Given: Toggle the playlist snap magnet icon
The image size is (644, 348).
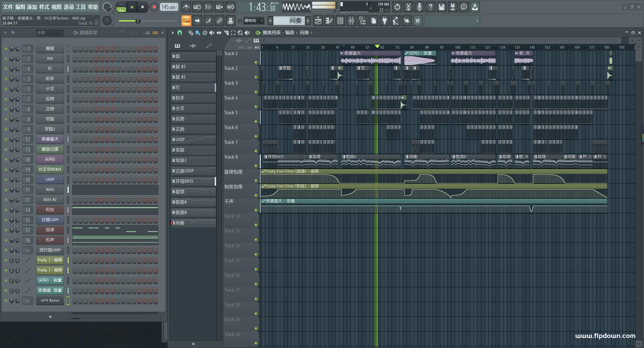Looking at the screenshot, I should pos(180,33).
